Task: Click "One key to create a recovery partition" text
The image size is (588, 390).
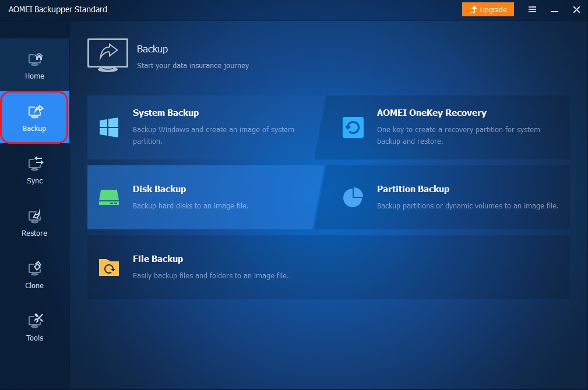Action: click(458, 135)
